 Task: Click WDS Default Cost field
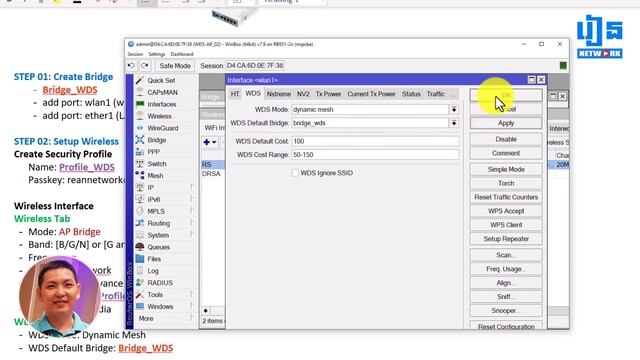[375, 141]
